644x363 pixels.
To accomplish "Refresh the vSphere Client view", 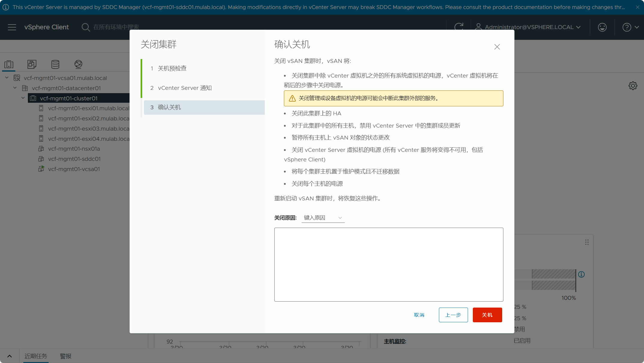I will click(459, 27).
